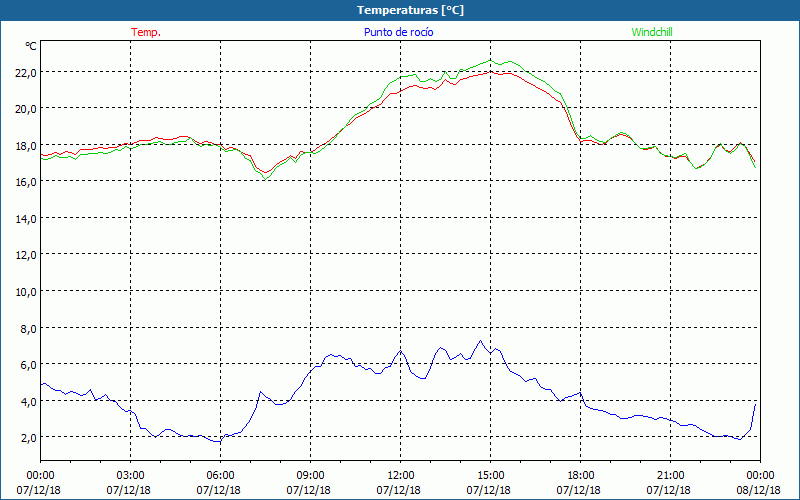Click the "12,0" y-axis value
This screenshot has width=800, height=500.
26,255
